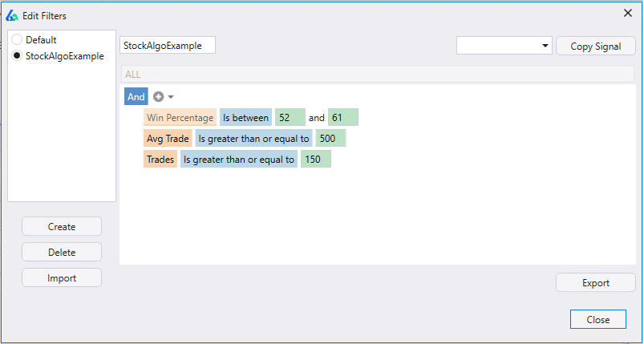The width and height of the screenshot is (644, 344).
Task: Edit the Avg Trade value 500
Action: coord(330,139)
